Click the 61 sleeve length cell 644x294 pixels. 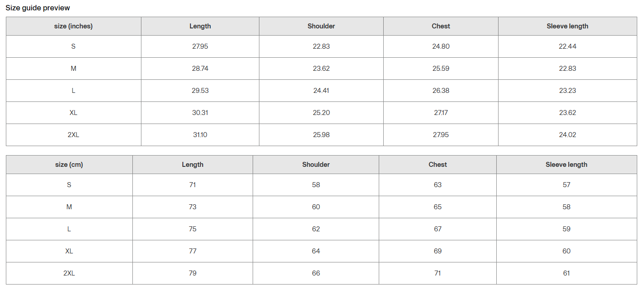click(567, 273)
